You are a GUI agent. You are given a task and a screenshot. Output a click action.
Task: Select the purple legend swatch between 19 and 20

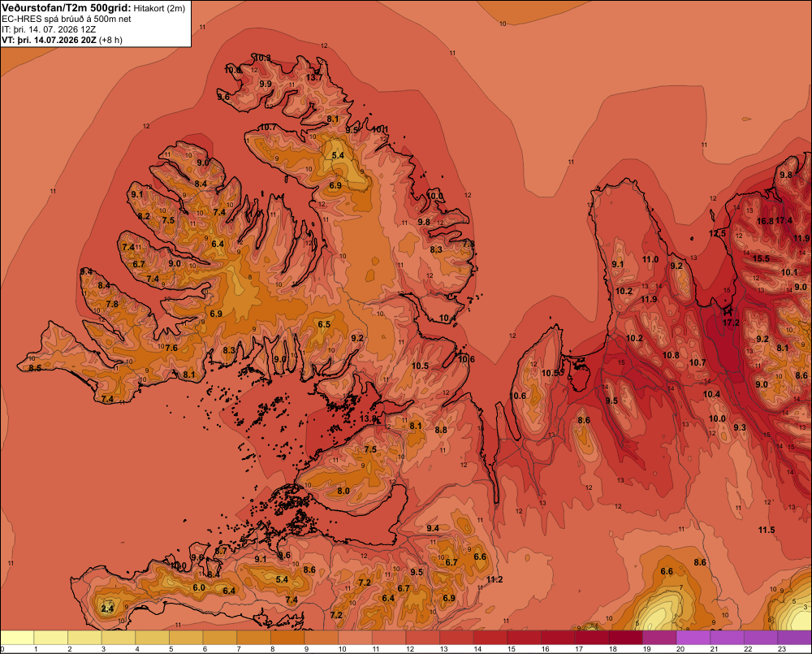(x=659, y=638)
